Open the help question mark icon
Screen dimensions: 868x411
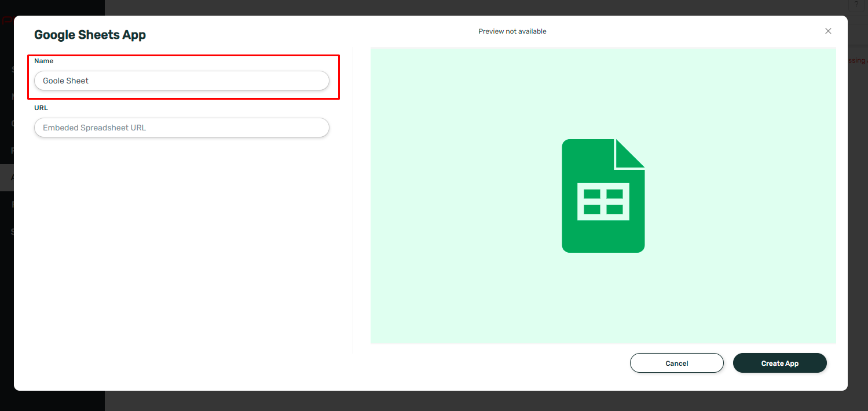coord(856,5)
